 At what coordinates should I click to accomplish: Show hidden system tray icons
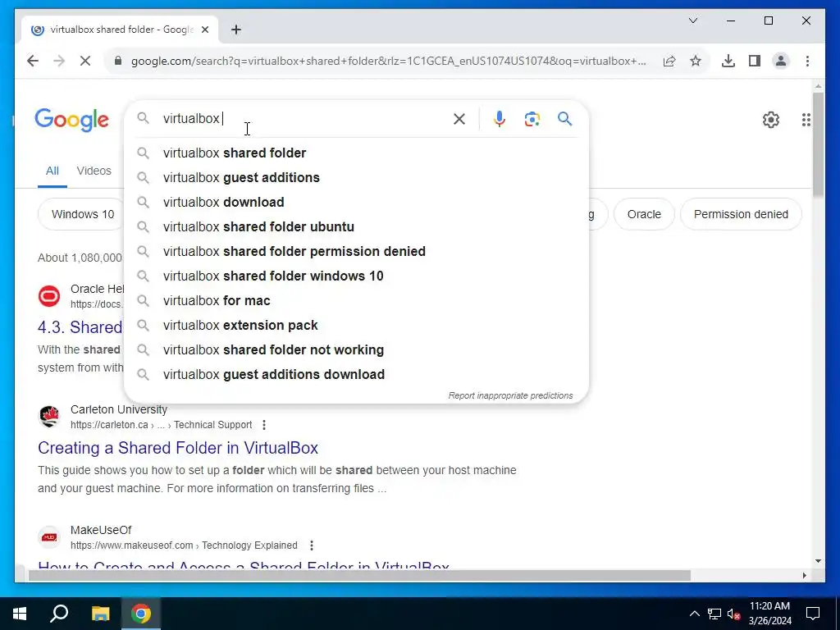(694, 614)
